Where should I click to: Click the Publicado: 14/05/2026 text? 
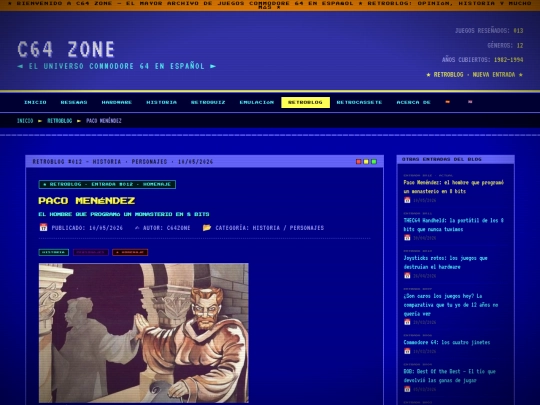tap(87, 228)
